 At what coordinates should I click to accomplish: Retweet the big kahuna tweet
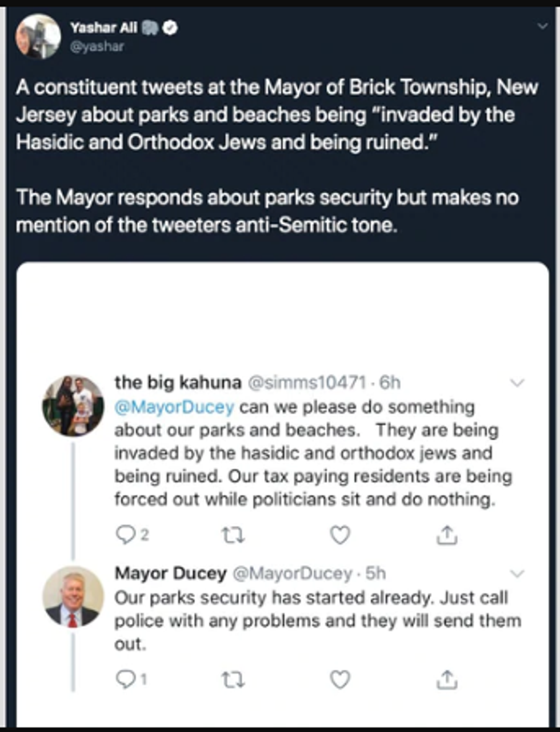click(x=233, y=535)
